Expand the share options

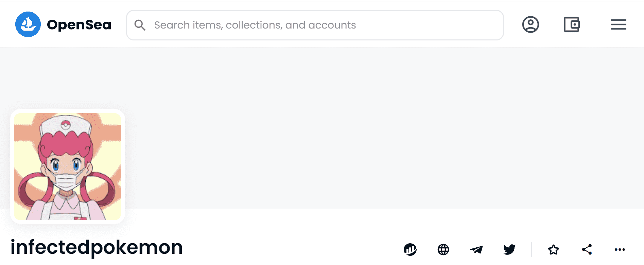pos(587,250)
